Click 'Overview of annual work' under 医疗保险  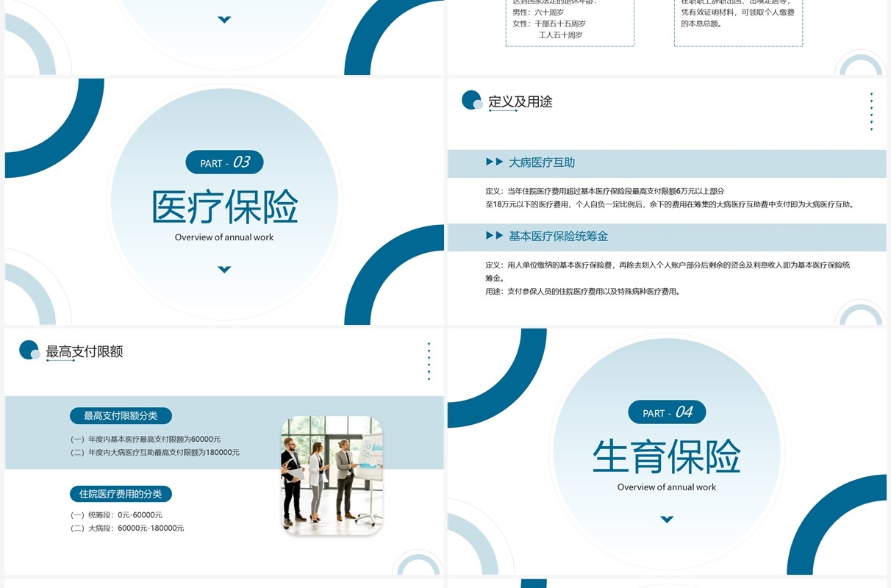(x=224, y=237)
